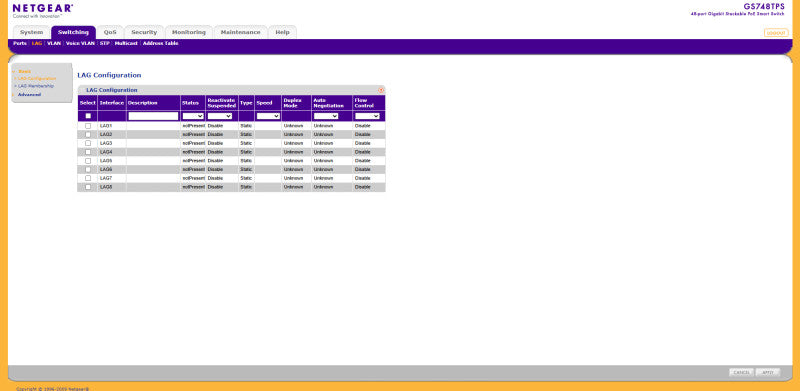Open LAG Configuration sidebar link
The image size is (800, 391).
tap(37, 79)
